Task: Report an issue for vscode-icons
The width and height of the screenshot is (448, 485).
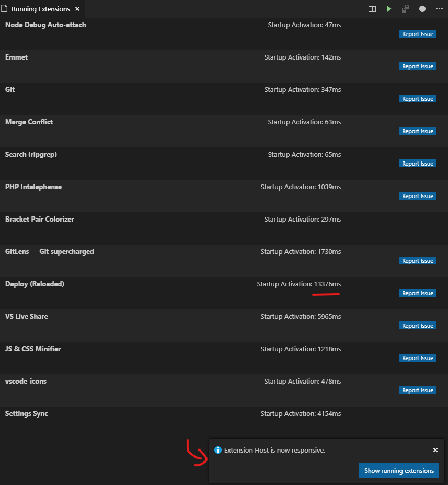Action: coord(417,390)
